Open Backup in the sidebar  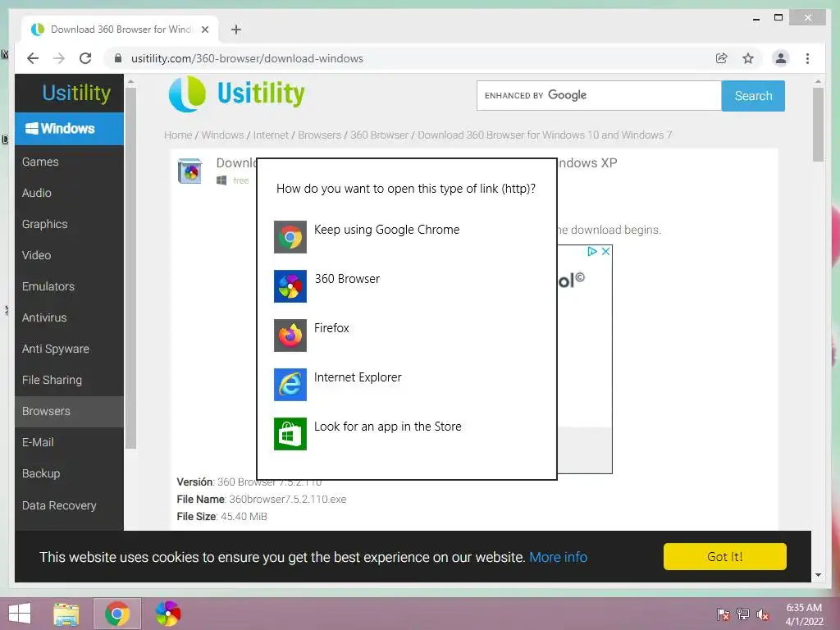coord(41,473)
